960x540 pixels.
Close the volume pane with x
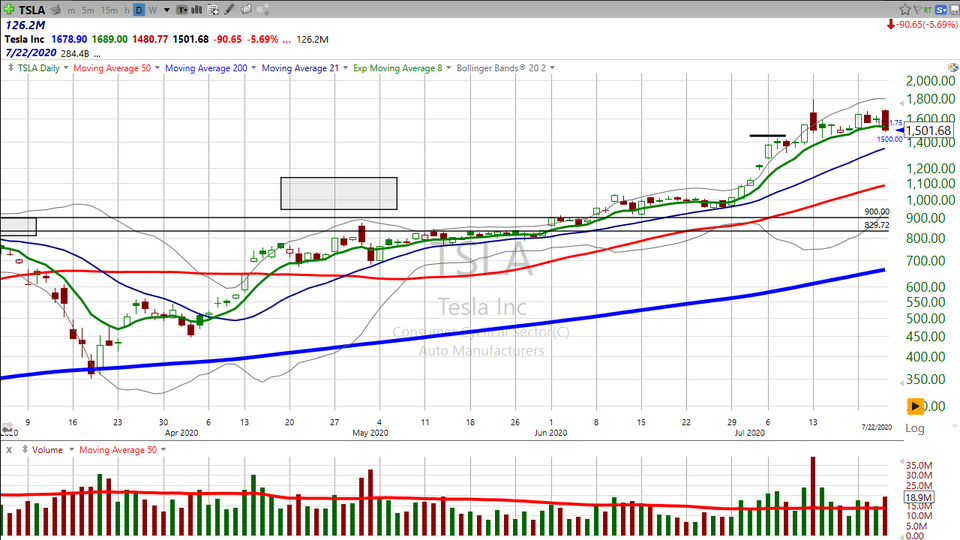(9, 450)
